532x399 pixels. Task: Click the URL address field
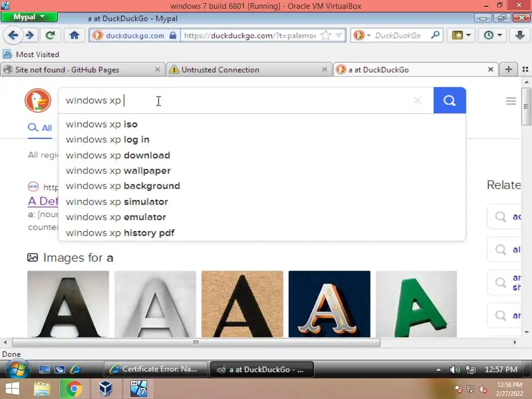click(x=250, y=35)
